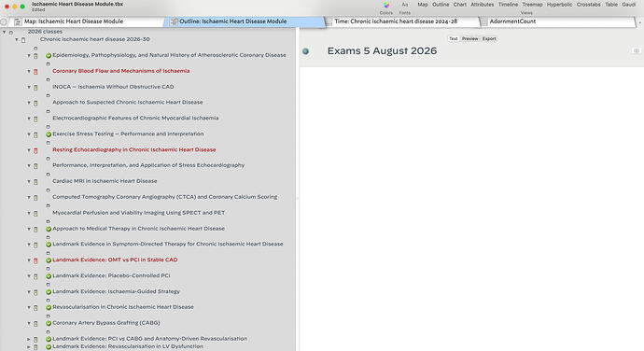The image size is (644, 351).
Task: Click the note icon for Cardiac MRI row
Action: (35, 182)
